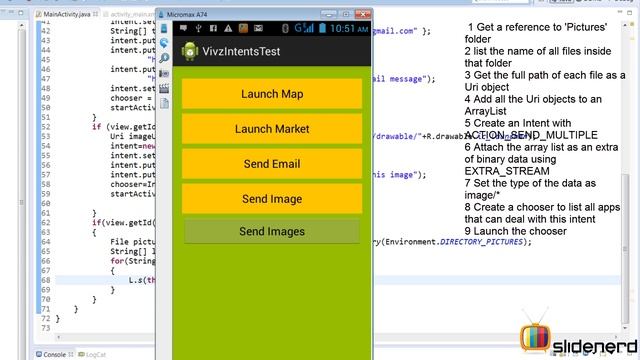Close the MainActivity.java tab with its X
The height and width of the screenshot is (360, 640).
coord(95,14)
